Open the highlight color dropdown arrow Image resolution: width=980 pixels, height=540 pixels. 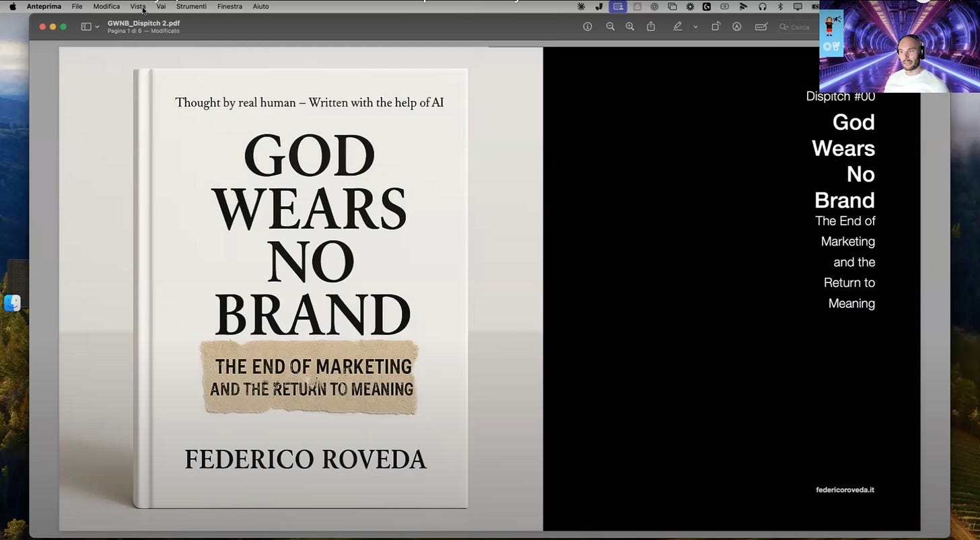click(695, 27)
